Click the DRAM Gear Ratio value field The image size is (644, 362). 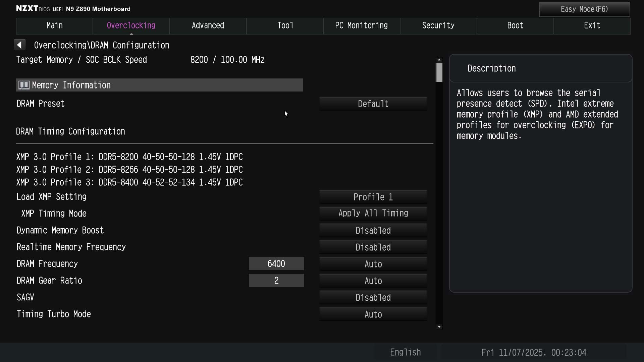[276, 281]
